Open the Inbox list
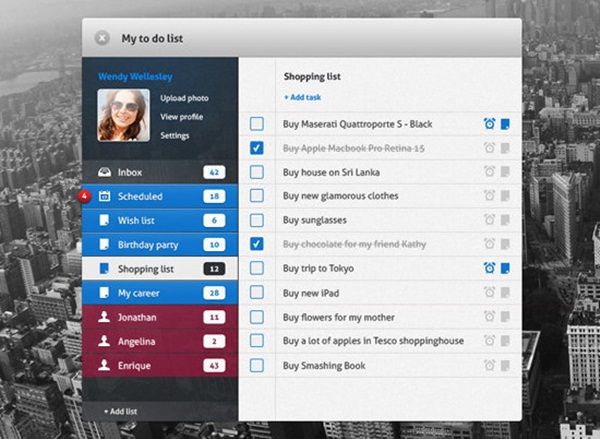The height and width of the screenshot is (439, 600). pyautogui.click(x=160, y=172)
